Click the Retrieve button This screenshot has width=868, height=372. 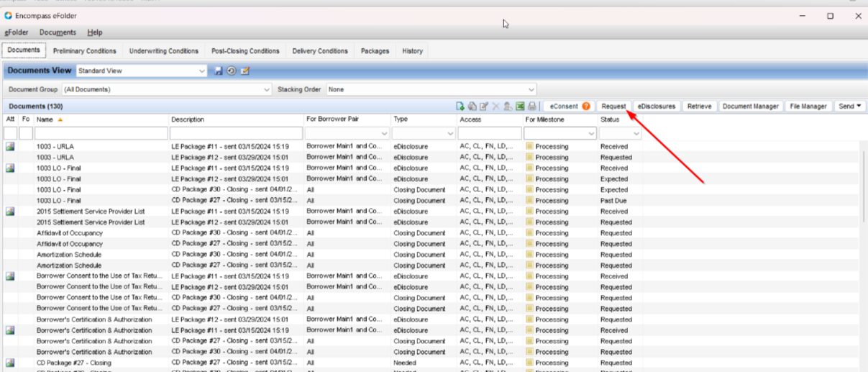[x=699, y=106]
